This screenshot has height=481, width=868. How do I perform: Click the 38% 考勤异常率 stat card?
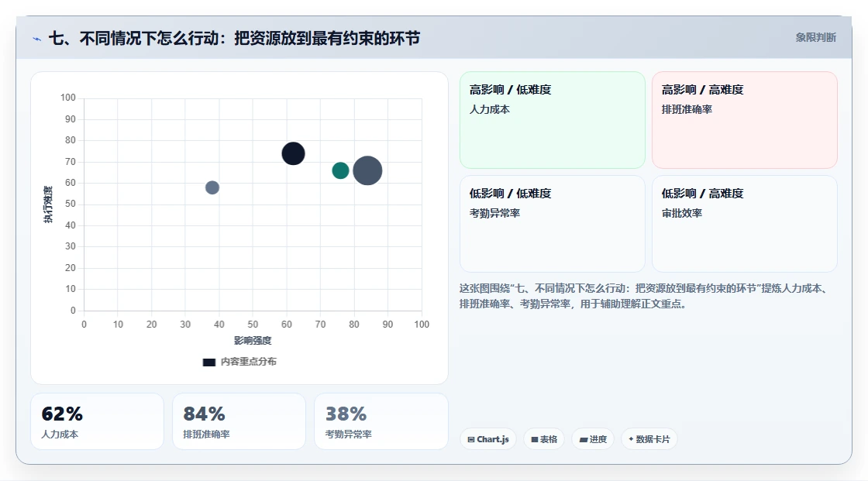click(x=381, y=421)
